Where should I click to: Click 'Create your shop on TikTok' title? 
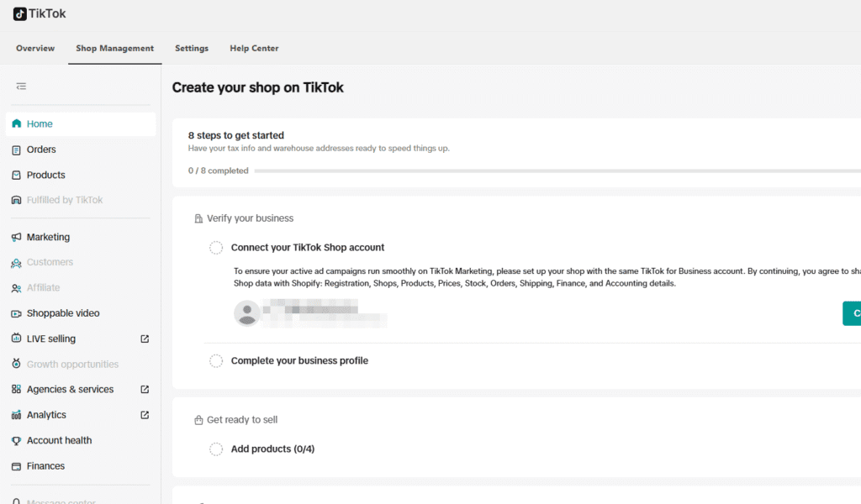click(x=257, y=87)
